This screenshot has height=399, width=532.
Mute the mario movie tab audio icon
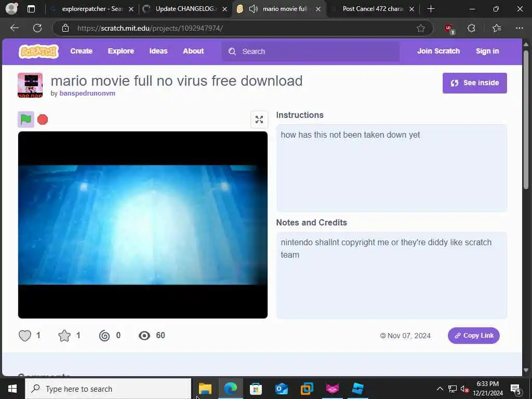tap(254, 9)
